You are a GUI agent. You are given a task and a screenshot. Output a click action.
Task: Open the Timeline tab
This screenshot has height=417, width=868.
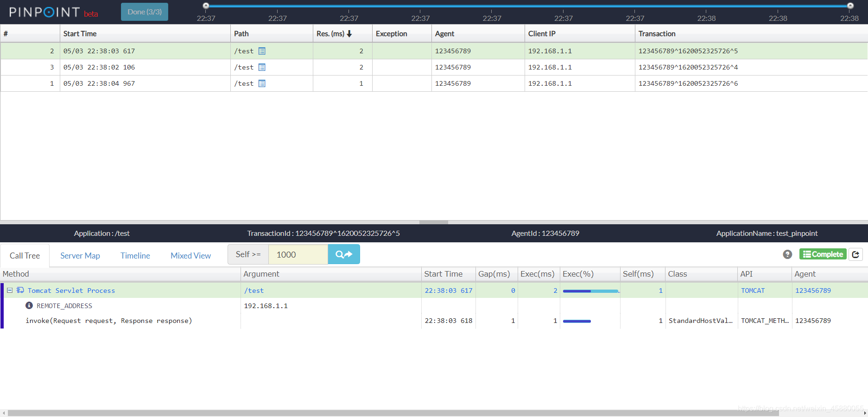pyautogui.click(x=135, y=256)
